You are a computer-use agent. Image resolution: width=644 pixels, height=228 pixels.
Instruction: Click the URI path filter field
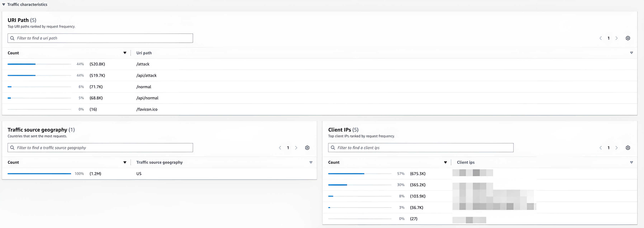click(x=100, y=38)
